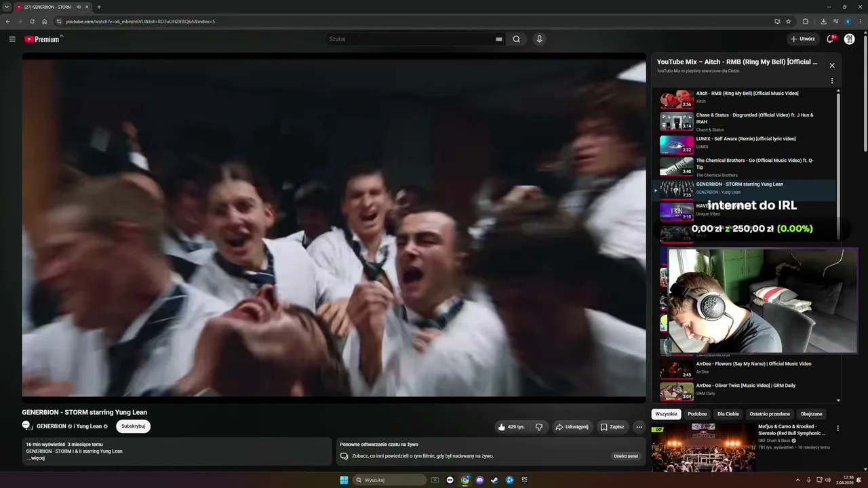
Task: Open the Mix playlist three-dot options
Action: [x=832, y=81]
